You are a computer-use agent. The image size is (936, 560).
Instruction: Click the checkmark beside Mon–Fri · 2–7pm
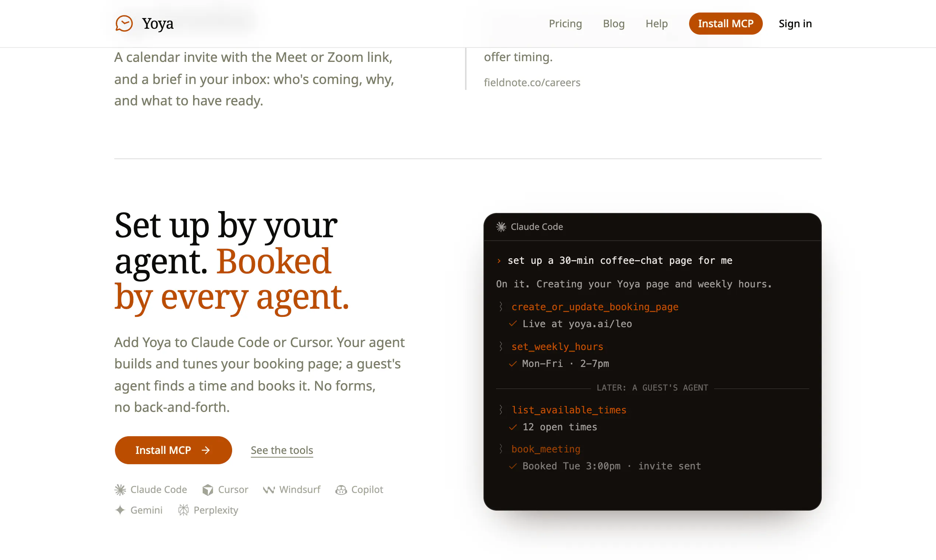pos(513,363)
